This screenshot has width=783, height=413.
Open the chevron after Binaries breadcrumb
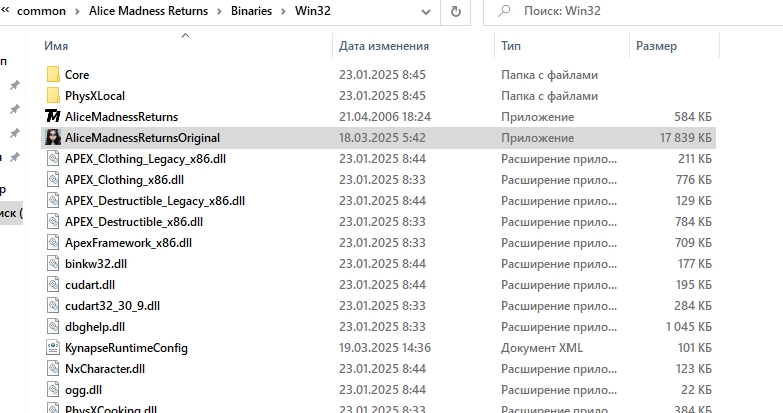click(x=284, y=11)
